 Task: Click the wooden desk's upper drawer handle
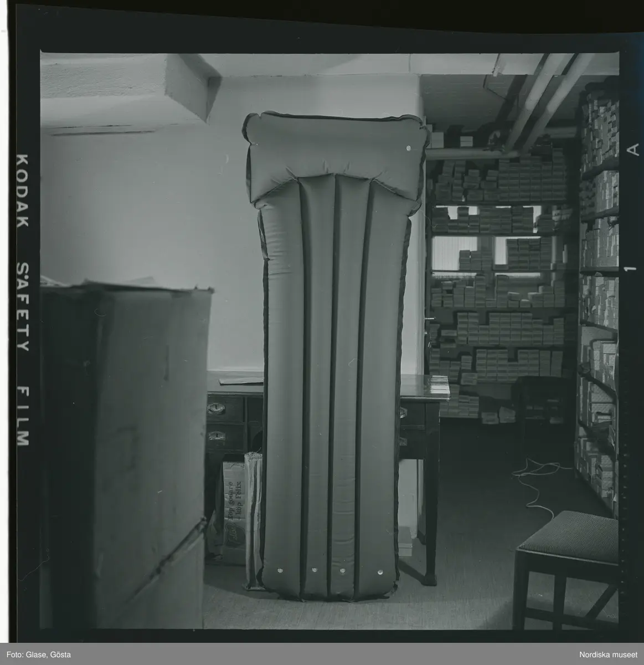pos(216,409)
